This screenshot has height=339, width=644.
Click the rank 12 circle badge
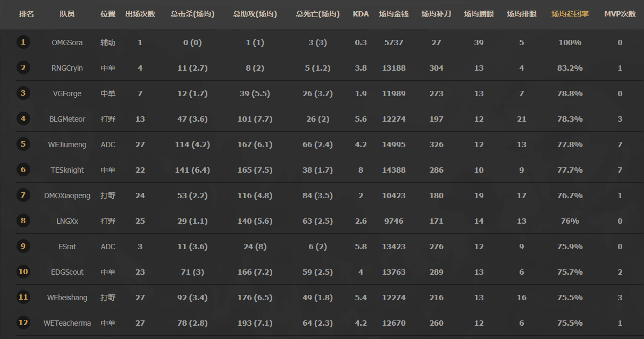click(x=23, y=323)
